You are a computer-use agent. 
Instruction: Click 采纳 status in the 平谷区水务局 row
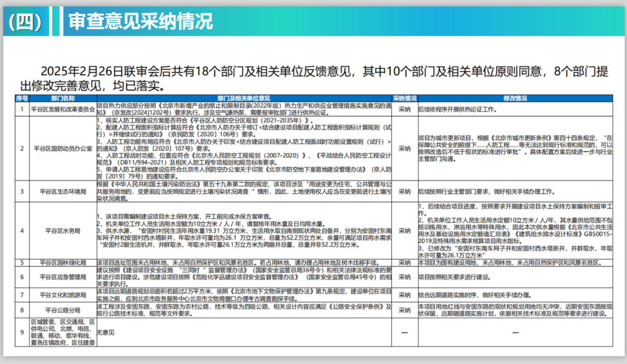pos(404,230)
